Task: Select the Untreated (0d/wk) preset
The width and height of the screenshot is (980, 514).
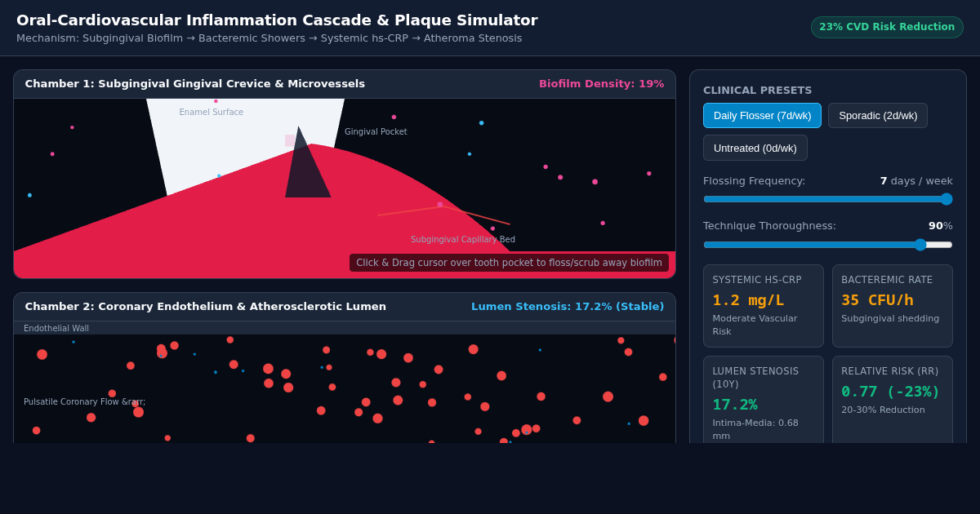Action: tap(755, 148)
